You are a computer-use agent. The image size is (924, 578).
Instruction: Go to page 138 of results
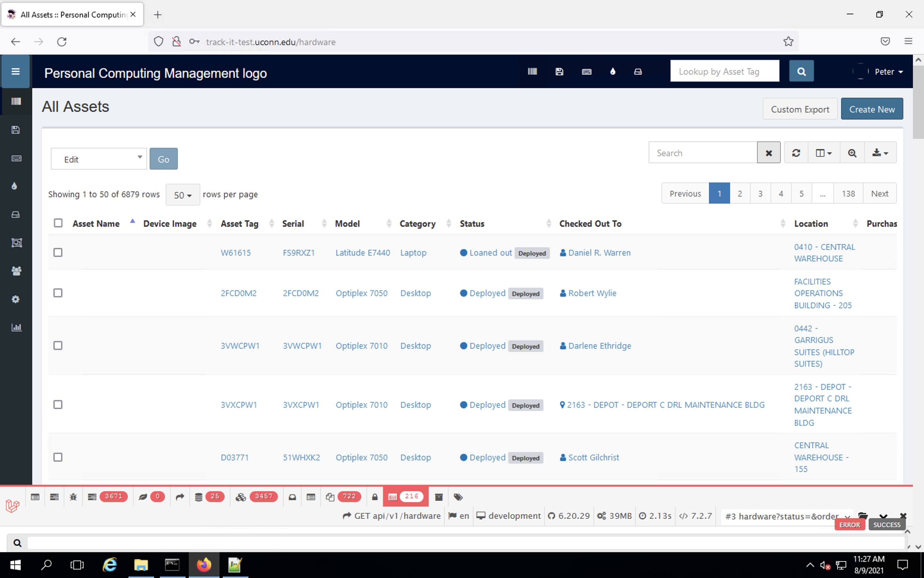pyautogui.click(x=848, y=193)
